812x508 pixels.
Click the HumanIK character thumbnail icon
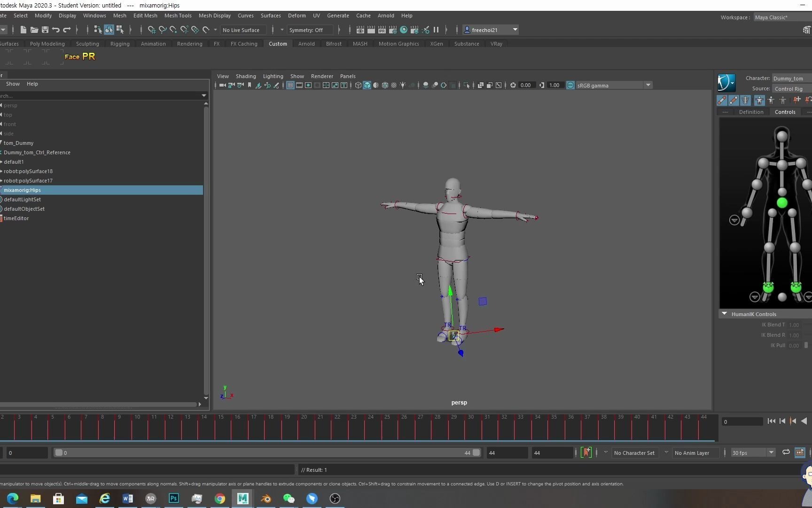(726, 82)
